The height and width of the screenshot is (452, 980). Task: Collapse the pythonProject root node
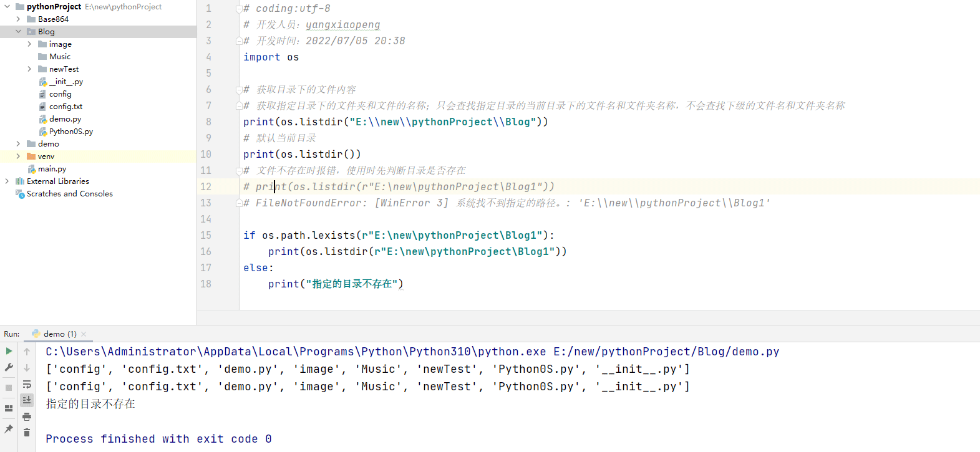pos(7,7)
